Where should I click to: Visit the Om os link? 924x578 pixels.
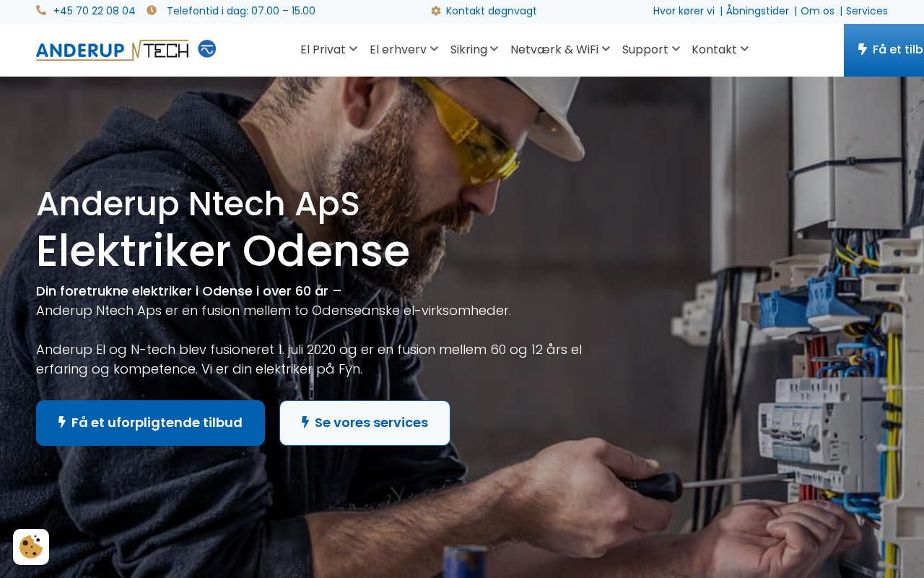pyautogui.click(x=817, y=11)
